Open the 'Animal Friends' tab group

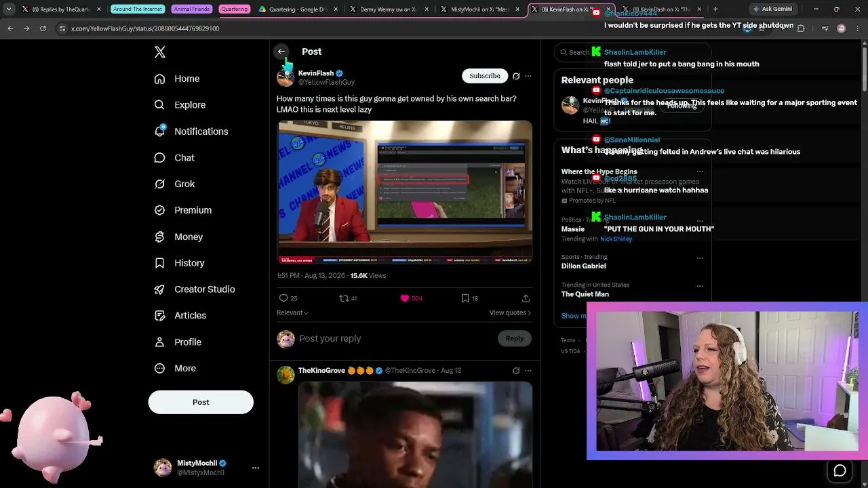[192, 9]
